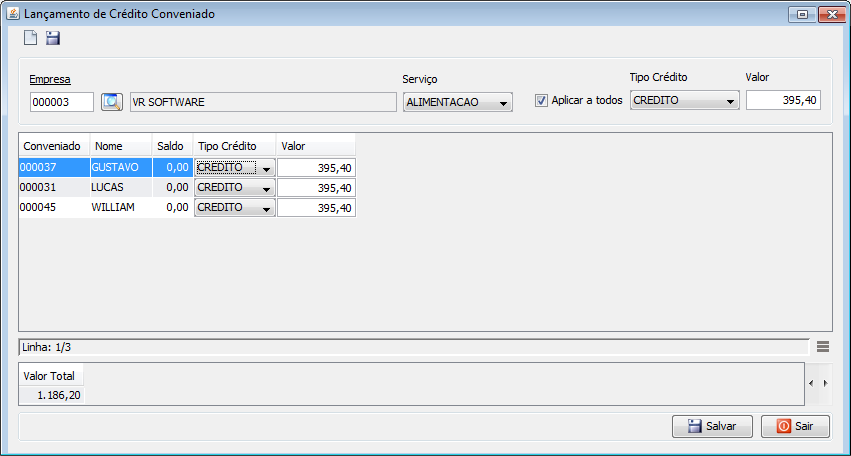
Task: Select the conveniado cell 000037
Action: click(x=54, y=168)
